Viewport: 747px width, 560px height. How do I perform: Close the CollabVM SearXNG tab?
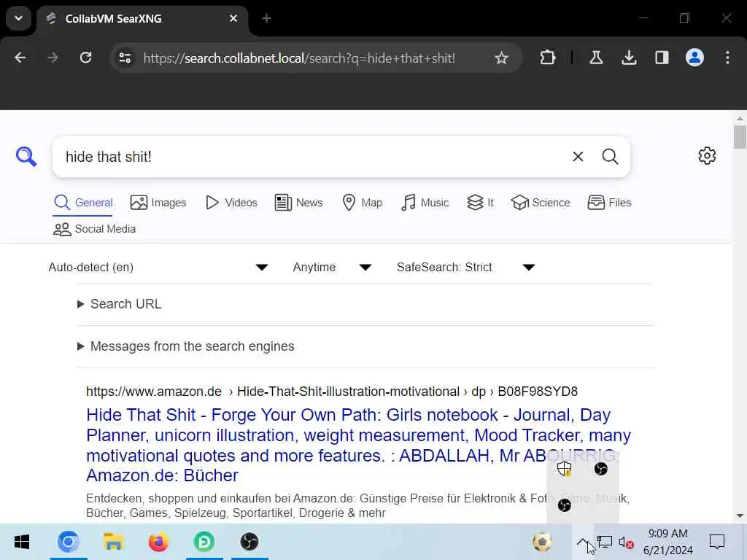pos(233,18)
